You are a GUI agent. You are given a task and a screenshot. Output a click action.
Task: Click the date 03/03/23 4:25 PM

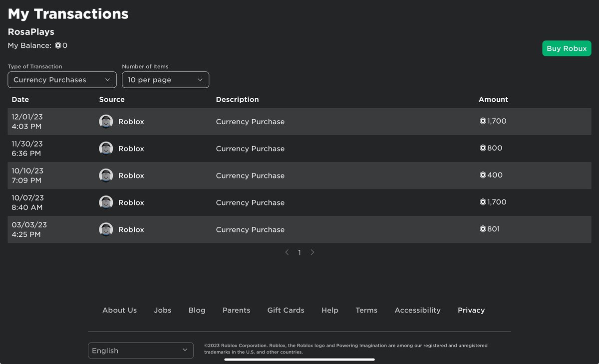pyautogui.click(x=29, y=229)
